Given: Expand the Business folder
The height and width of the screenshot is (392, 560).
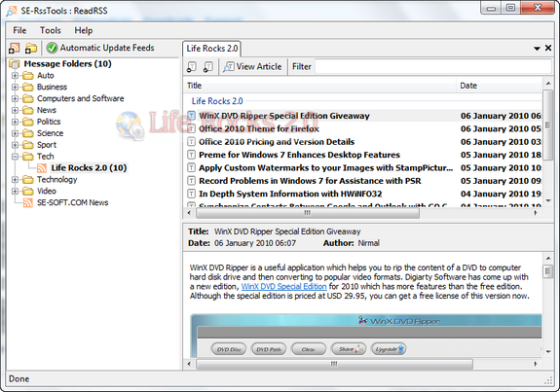Looking at the screenshot, I should coord(15,87).
